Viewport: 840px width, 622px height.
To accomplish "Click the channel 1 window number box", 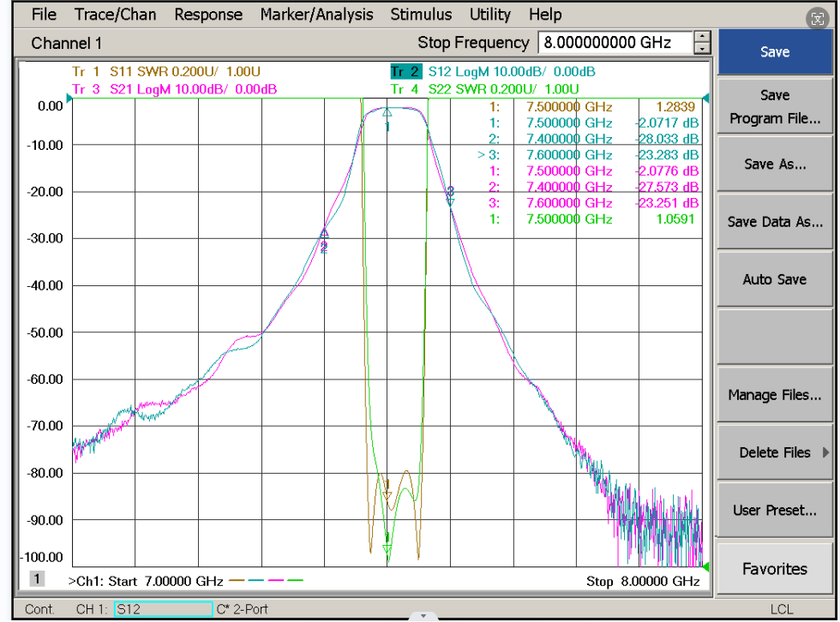I will [x=36, y=578].
